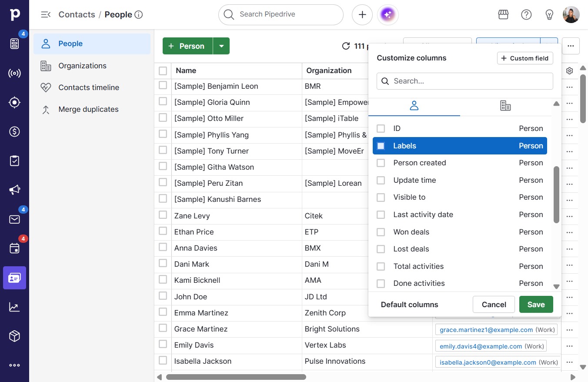Open the Projects clipboard sidebar icon
588x382 pixels.
pos(14,161)
